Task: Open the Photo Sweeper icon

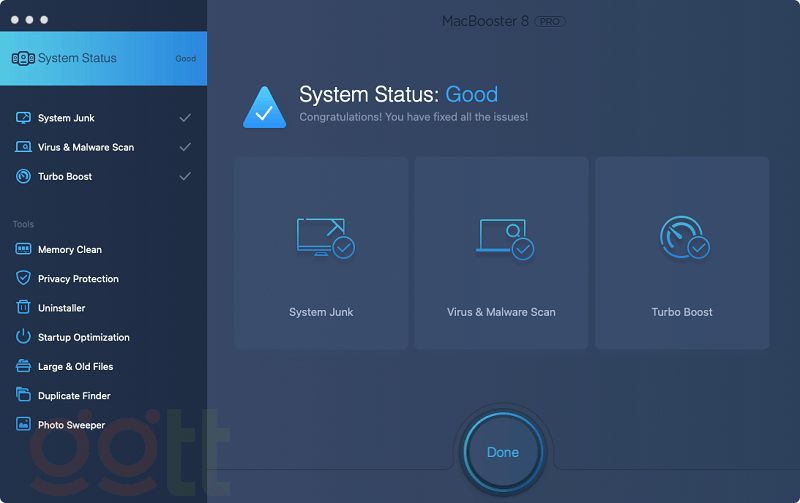Action: click(23, 424)
